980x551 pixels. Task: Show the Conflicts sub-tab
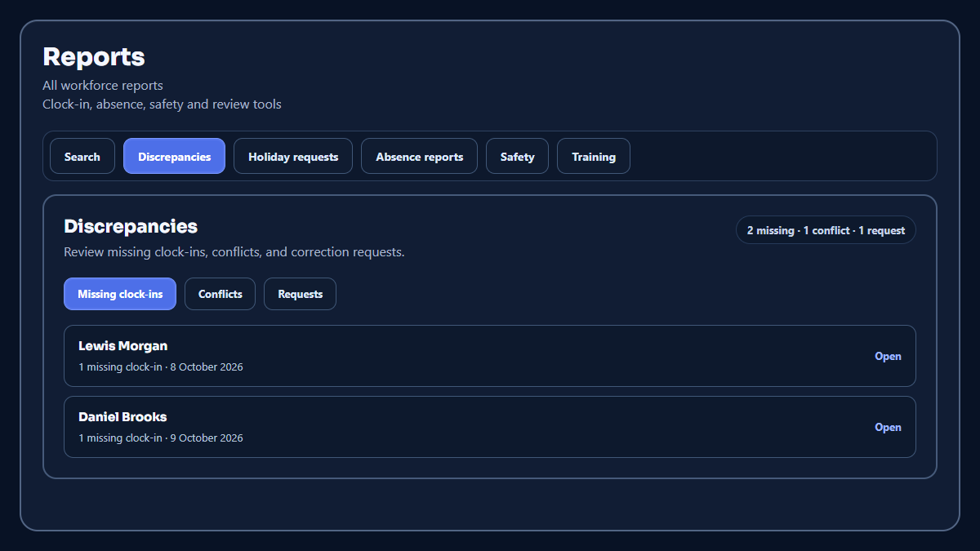[220, 294]
